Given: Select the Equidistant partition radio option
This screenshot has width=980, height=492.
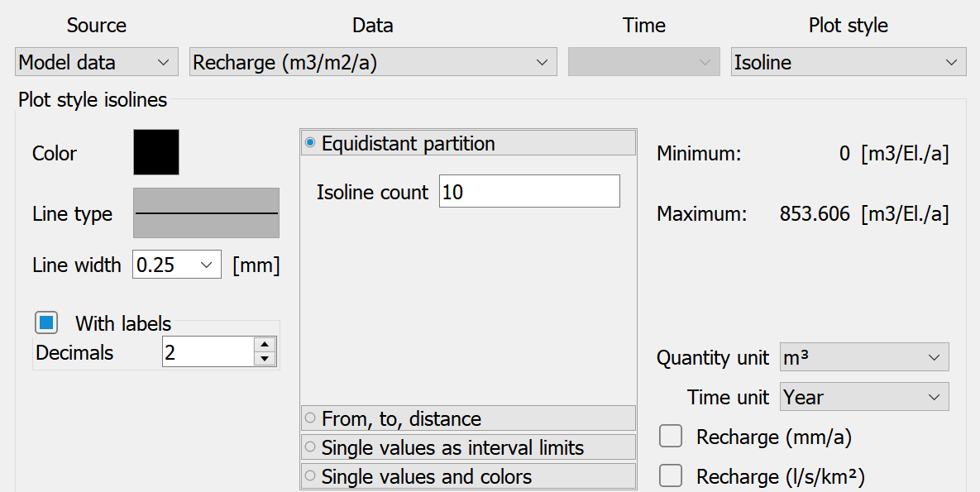Looking at the screenshot, I should pos(468,143).
